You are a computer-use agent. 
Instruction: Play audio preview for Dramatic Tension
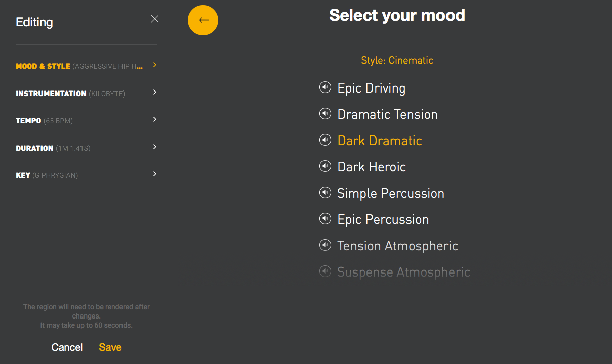point(325,114)
